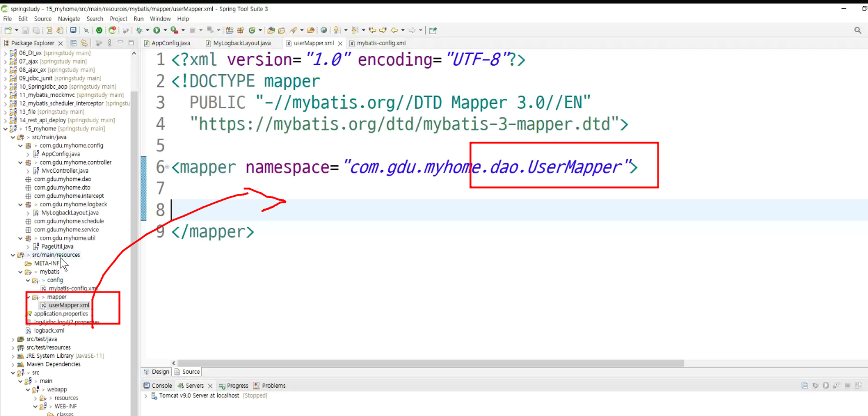Click the Search magnifier icon at top right
Viewport: 868px width, 416px height.
[857, 30]
